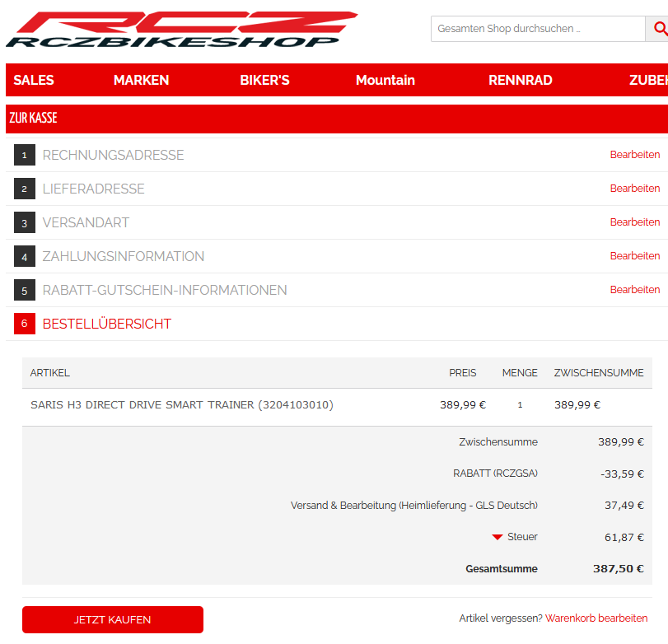Edit the Rechnungsadresse step
The width and height of the screenshot is (668, 644).
click(634, 155)
